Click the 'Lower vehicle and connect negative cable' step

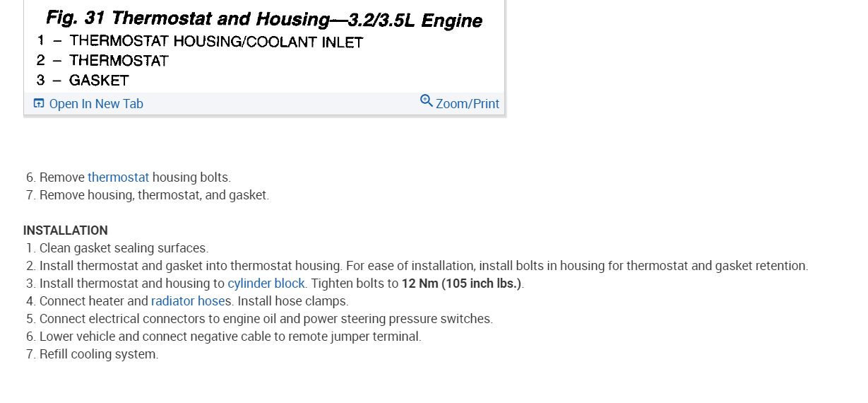(x=230, y=337)
